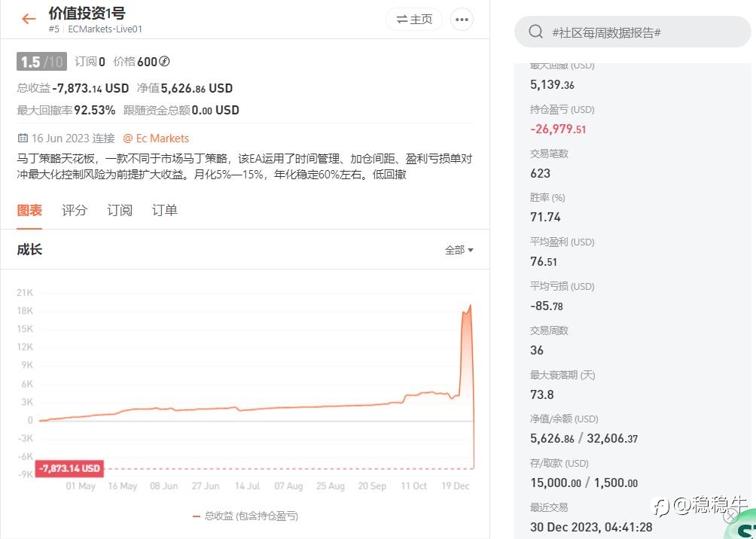Click the search magnifier icon
This screenshot has width=756, height=539.
[x=535, y=32]
